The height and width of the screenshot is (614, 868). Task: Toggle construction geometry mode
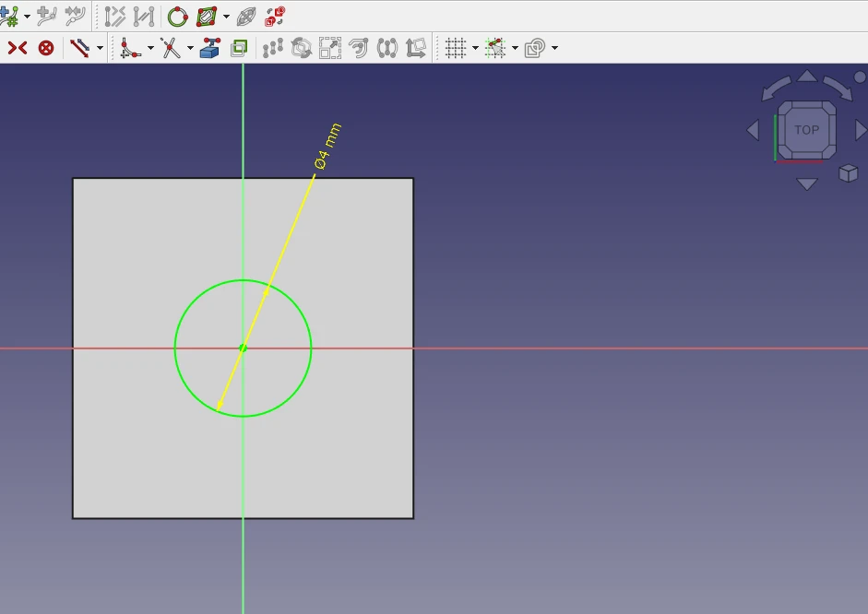click(80, 48)
